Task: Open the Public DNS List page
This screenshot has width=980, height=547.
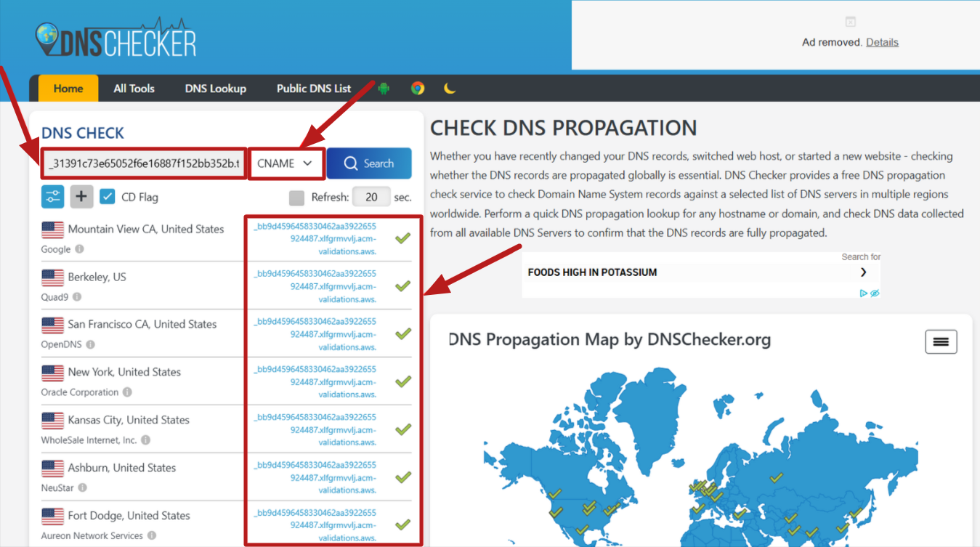Action: tap(314, 89)
